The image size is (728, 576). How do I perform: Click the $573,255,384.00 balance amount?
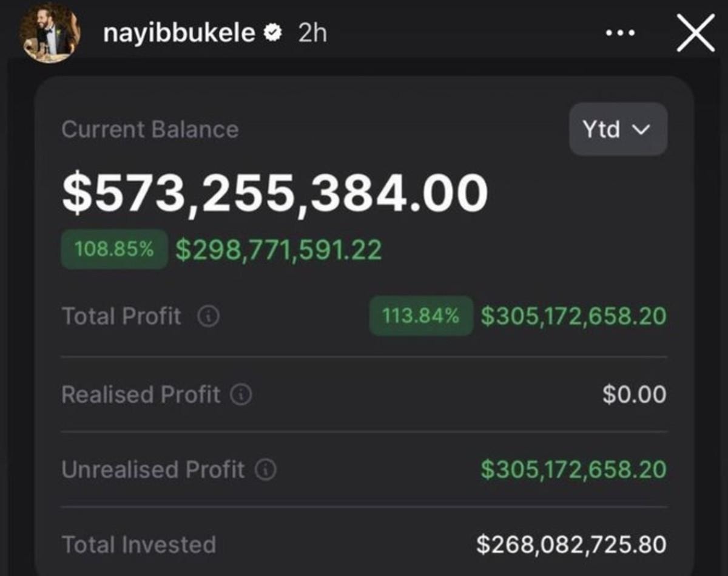275,194
